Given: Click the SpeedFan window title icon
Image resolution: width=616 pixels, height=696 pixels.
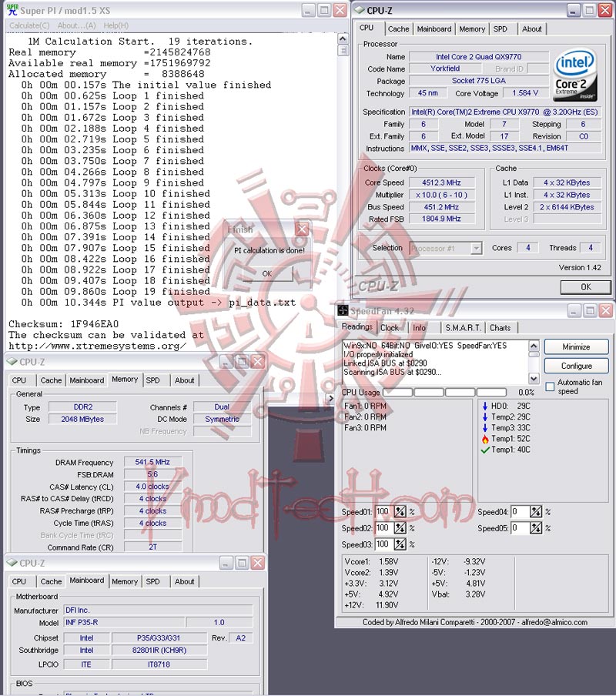Looking at the screenshot, I should [343, 310].
